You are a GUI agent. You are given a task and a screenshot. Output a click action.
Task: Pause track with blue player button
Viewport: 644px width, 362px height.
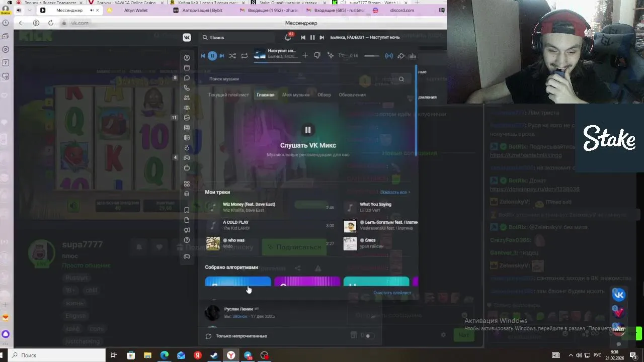212,56
